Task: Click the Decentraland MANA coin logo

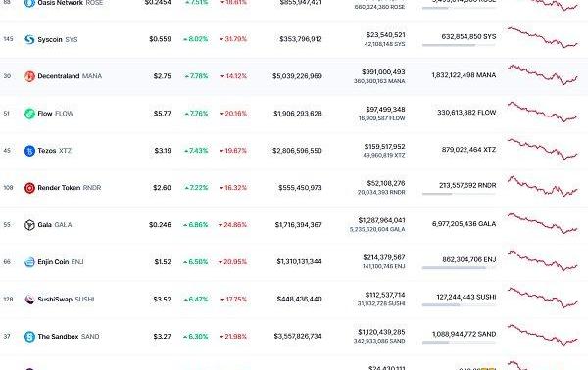Action: (29, 76)
